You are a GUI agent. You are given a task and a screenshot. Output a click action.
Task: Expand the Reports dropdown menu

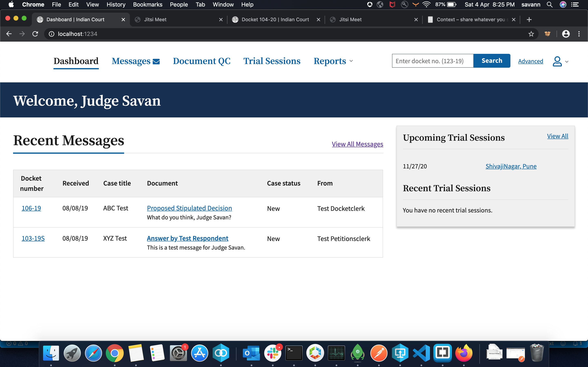click(333, 61)
